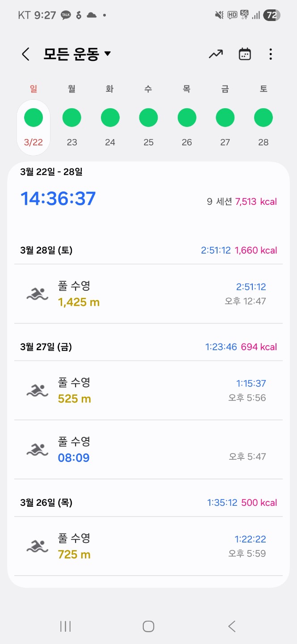Open 3월 28일 pool swim lasting 2:51:12

148,294
